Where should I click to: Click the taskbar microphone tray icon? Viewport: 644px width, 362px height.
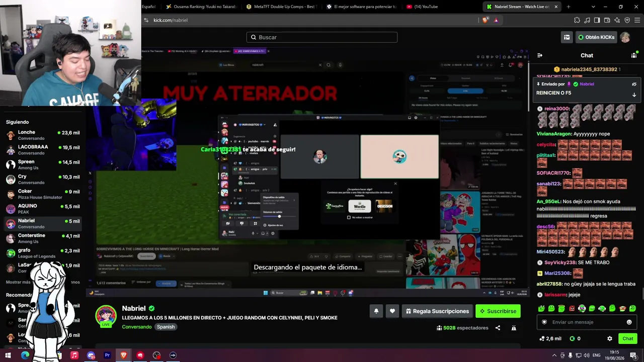tap(570, 355)
